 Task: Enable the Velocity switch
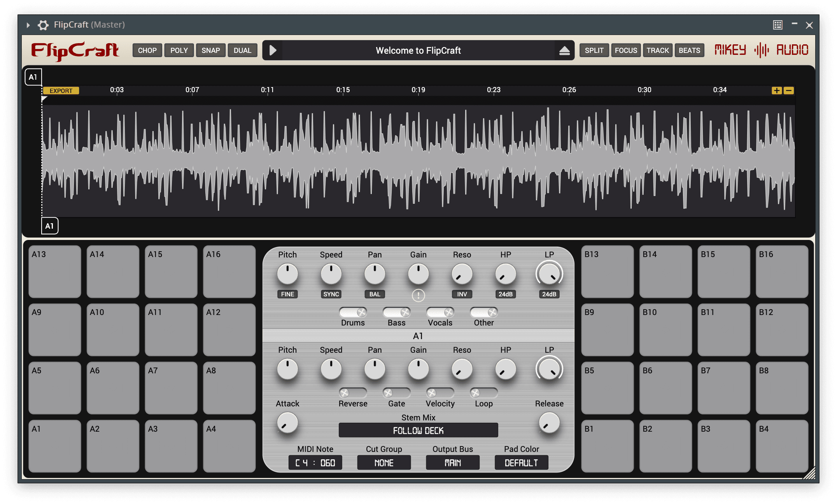440,393
